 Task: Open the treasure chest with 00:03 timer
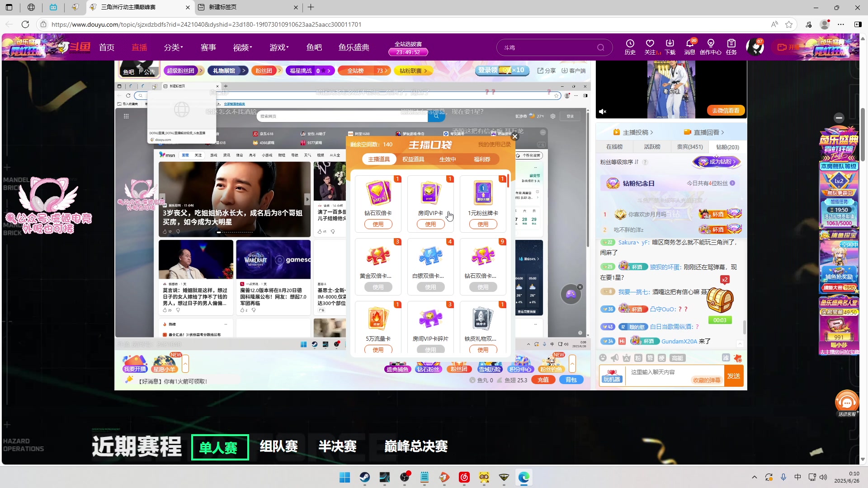pos(720,300)
